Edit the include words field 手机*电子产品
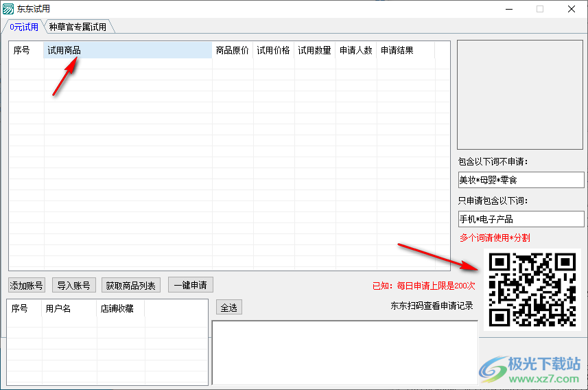Image resolution: width=588 pixels, height=390 pixels. pos(521,219)
